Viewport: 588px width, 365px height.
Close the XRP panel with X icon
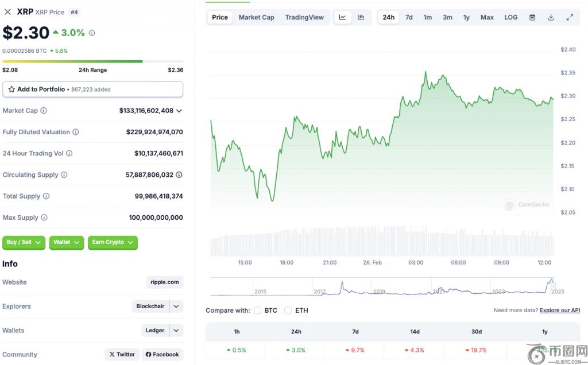click(x=7, y=12)
